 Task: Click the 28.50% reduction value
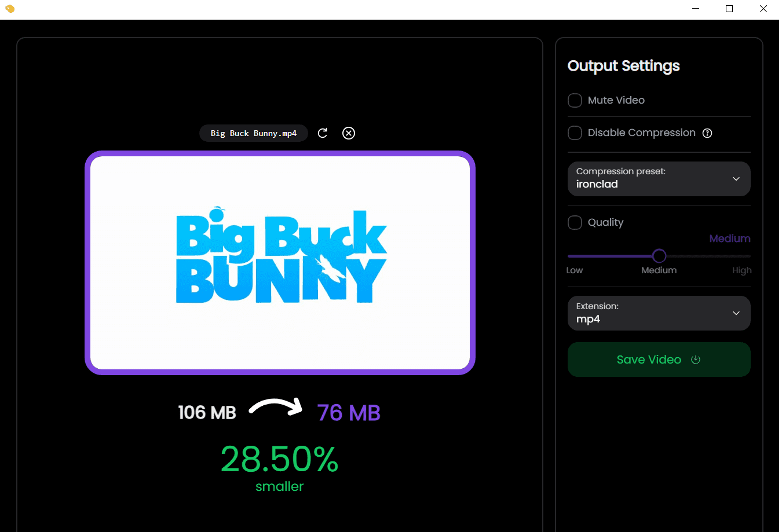click(x=280, y=459)
